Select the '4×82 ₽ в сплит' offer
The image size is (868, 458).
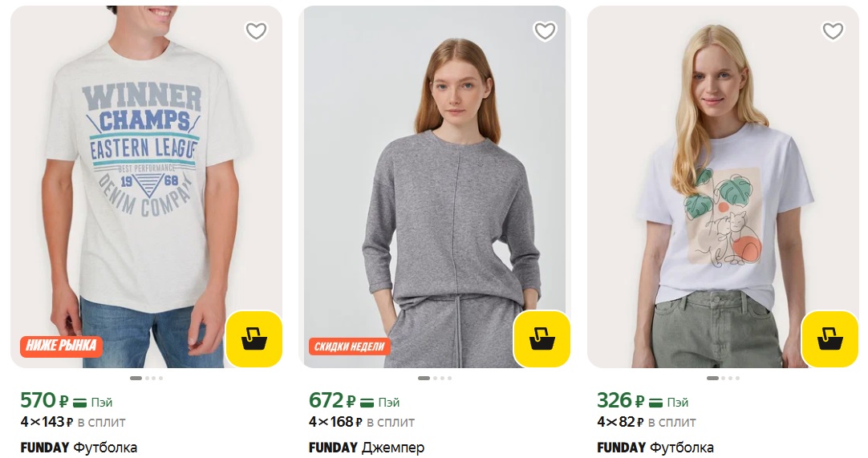[x=647, y=422]
